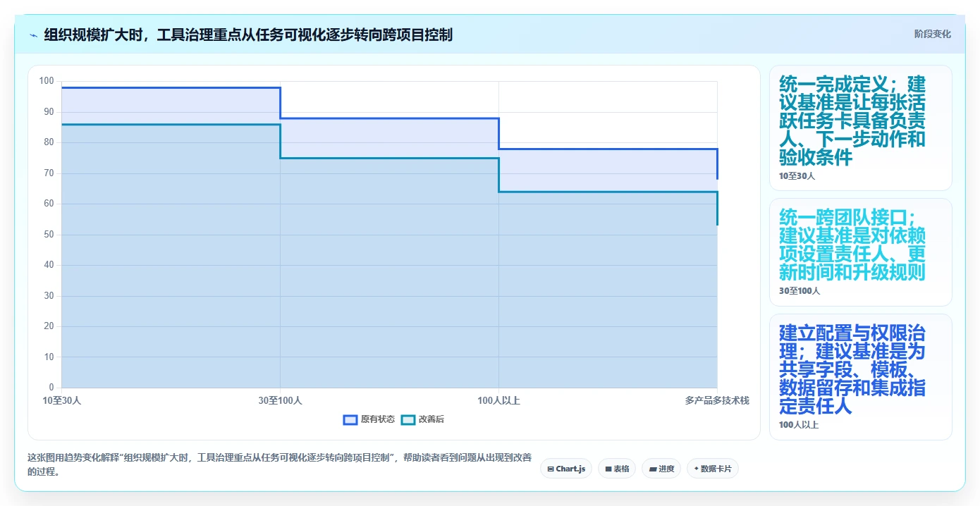Viewport: 980px width, 506px height.
Task: Select the 表格 tag
Action: point(617,469)
